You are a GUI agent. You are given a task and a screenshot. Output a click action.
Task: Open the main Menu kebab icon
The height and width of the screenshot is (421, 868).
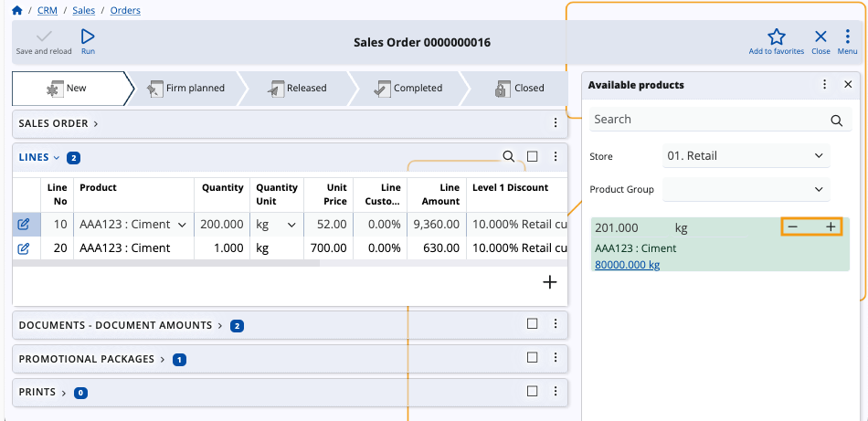click(x=847, y=43)
